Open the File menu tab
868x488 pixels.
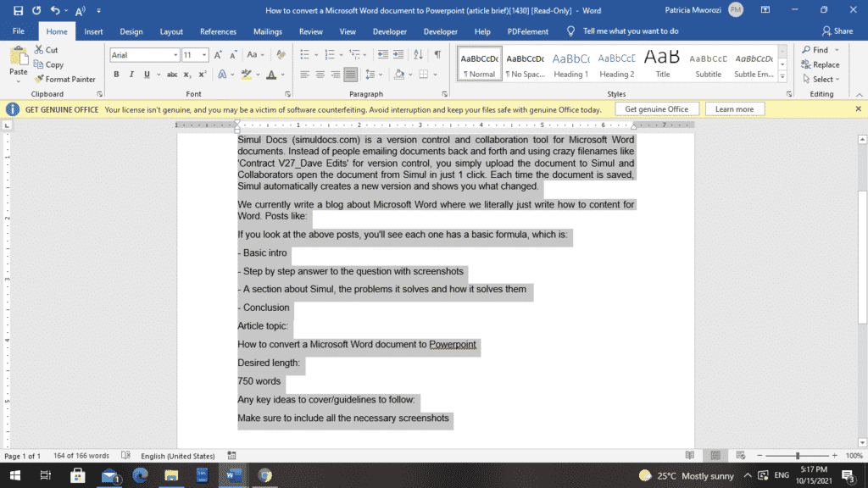coord(19,31)
